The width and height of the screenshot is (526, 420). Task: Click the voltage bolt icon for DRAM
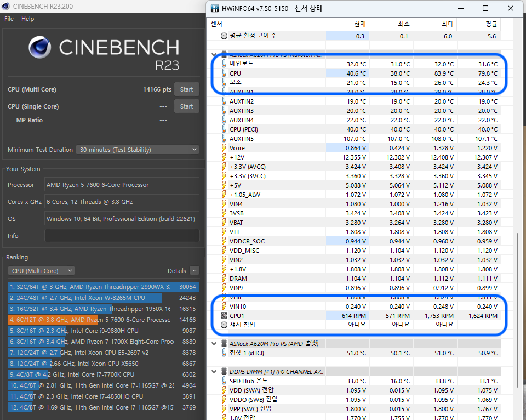224,279
